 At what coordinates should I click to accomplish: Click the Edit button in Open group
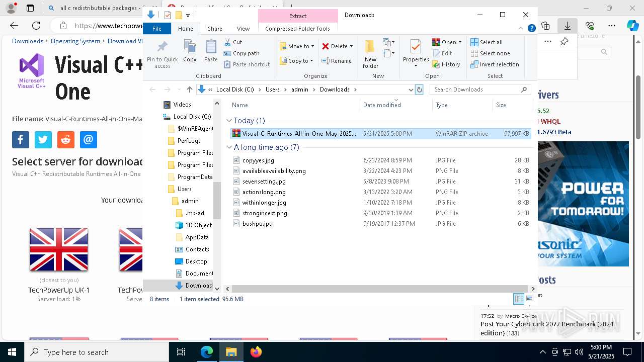click(x=442, y=53)
